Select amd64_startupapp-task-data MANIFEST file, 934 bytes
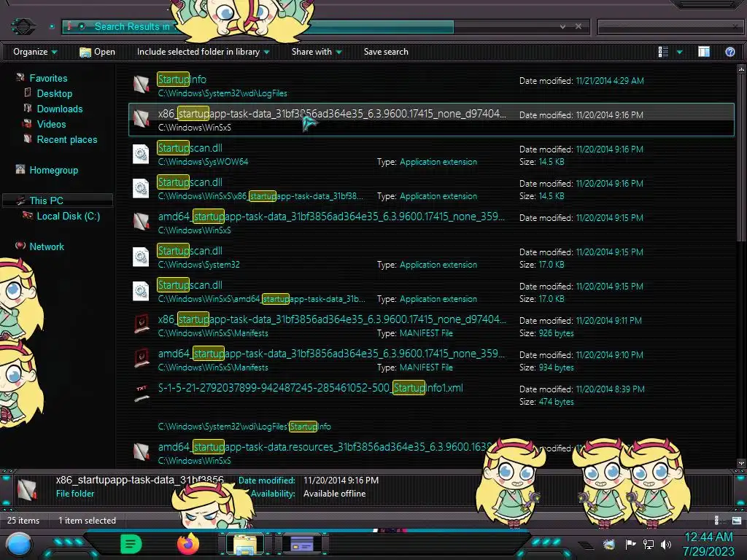 coord(431,360)
